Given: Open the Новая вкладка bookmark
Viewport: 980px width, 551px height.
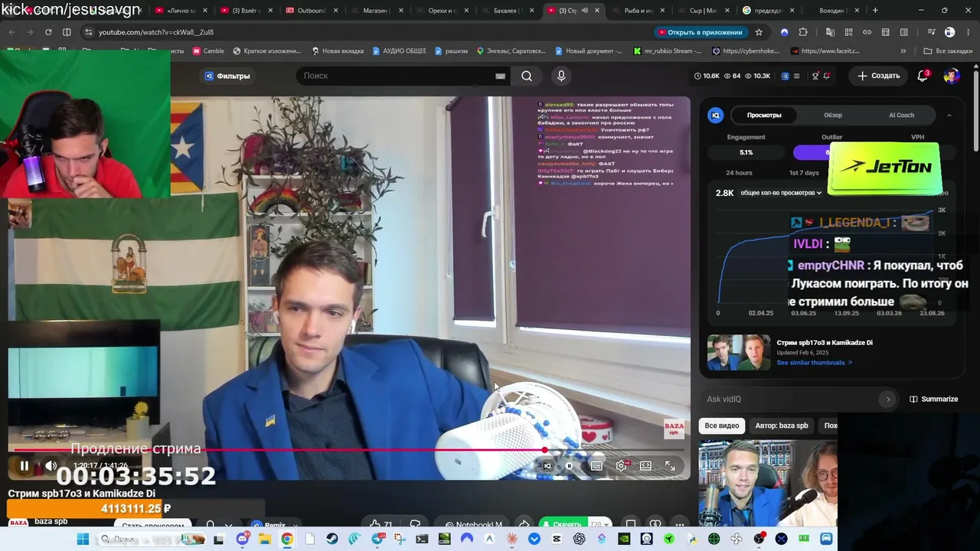Looking at the screenshot, I should [338, 51].
